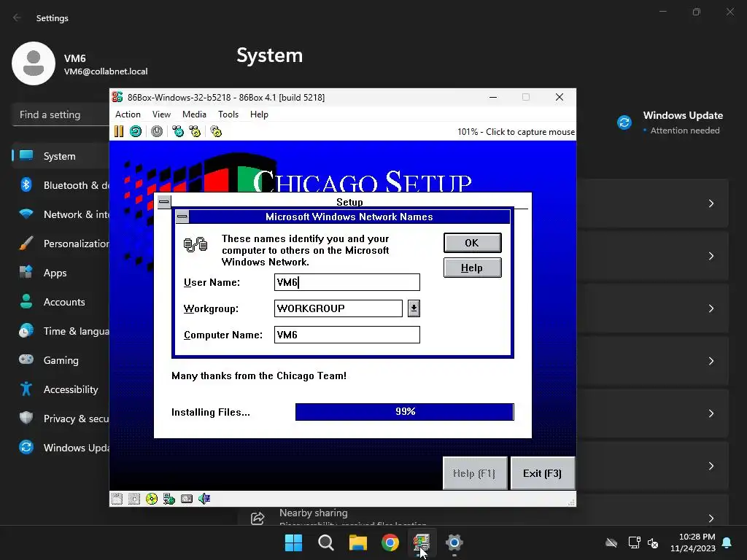Open the Tools menu in 86Box
The image size is (747, 560).
228,114
